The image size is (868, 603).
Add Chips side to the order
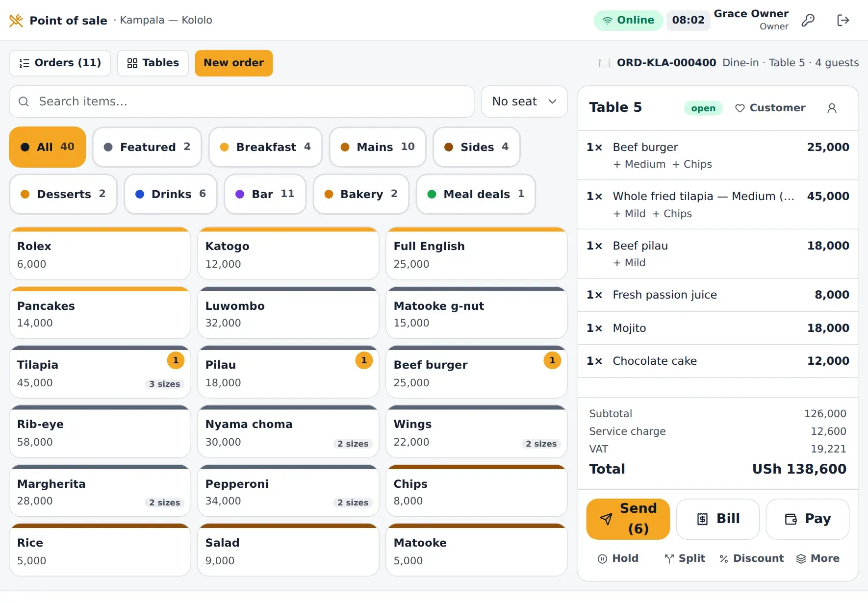(477, 491)
